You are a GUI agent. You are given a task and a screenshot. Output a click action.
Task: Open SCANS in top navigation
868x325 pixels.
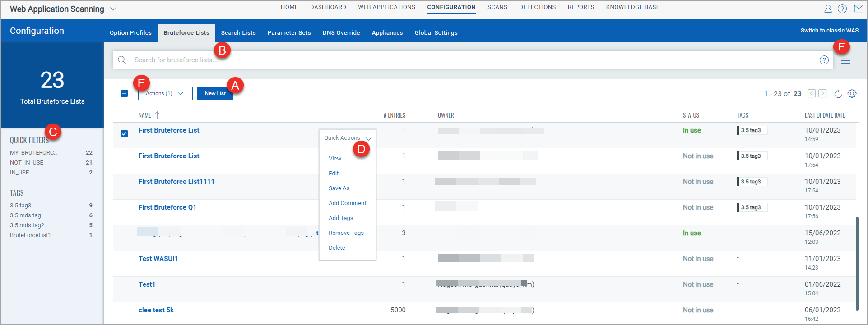point(497,7)
